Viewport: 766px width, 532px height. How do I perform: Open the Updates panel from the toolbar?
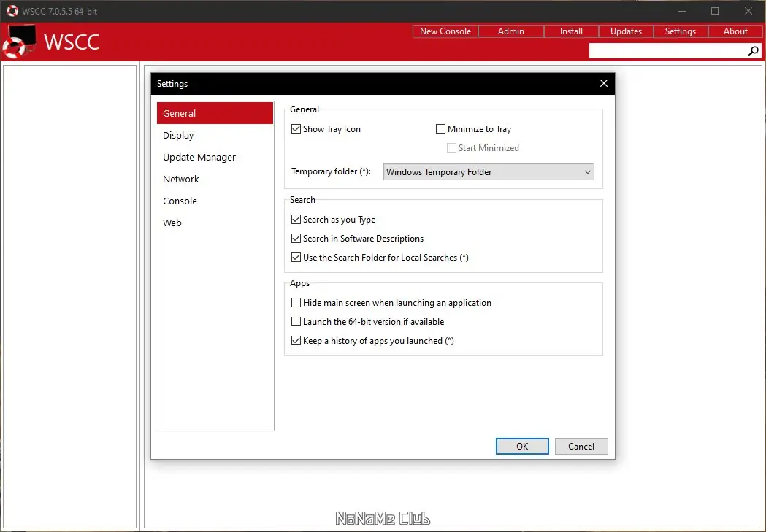click(x=626, y=31)
